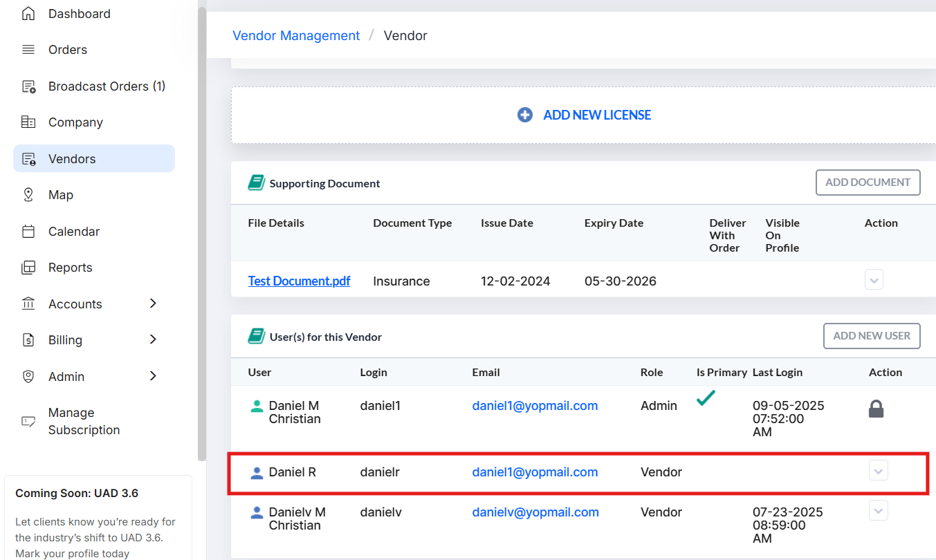Click the Vendor breadcrumb text

[405, 35]
